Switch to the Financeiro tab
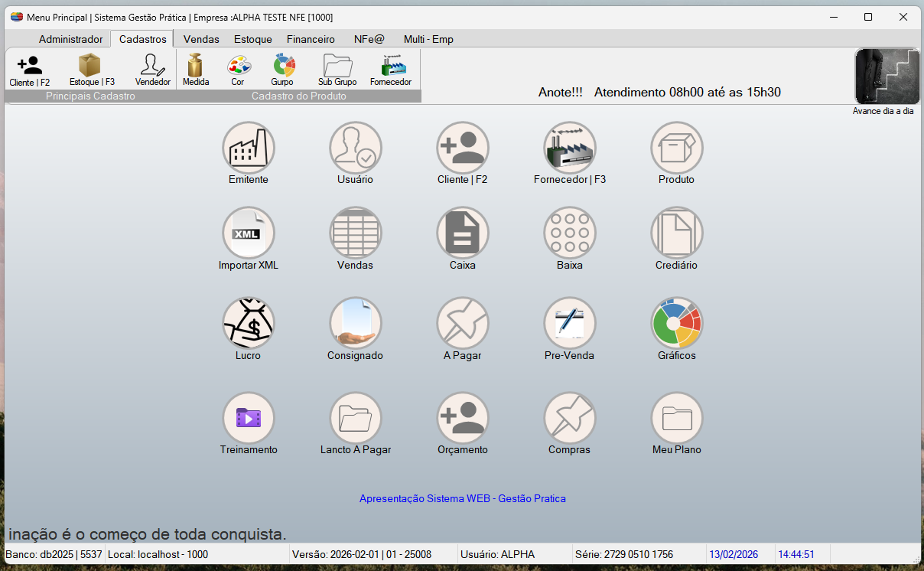 [311, 39]
